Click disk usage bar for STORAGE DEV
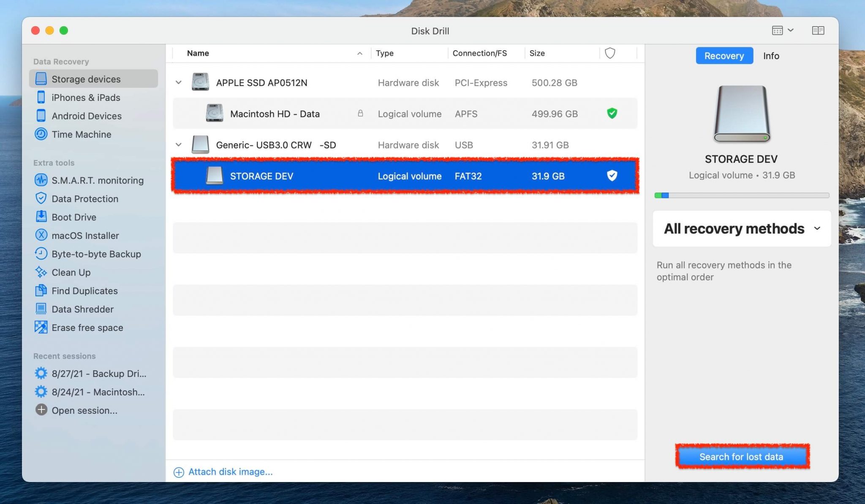Image resolution: width=865 pixels, height=504 pixels. [x=742, y=195]
